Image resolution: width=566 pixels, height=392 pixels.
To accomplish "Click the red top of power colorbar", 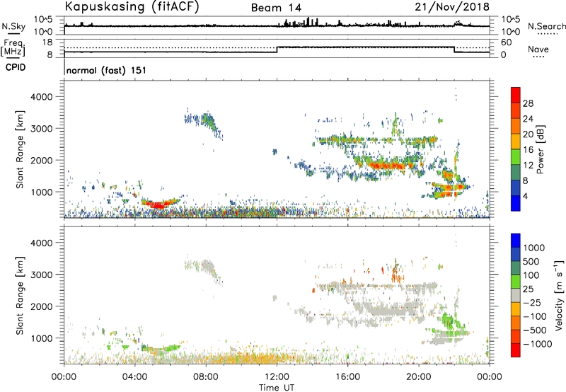I will point(516,95).
